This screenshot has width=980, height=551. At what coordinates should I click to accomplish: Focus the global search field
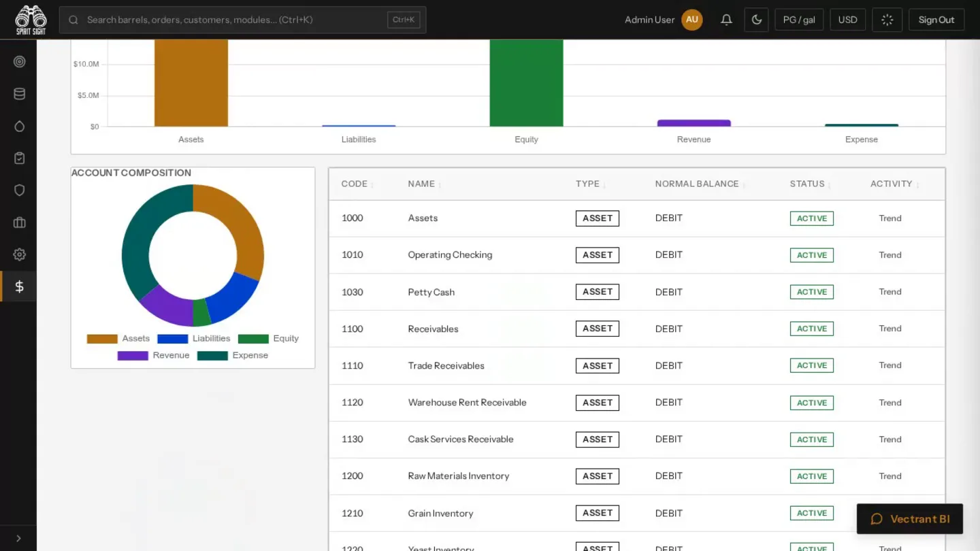point(243,20)
